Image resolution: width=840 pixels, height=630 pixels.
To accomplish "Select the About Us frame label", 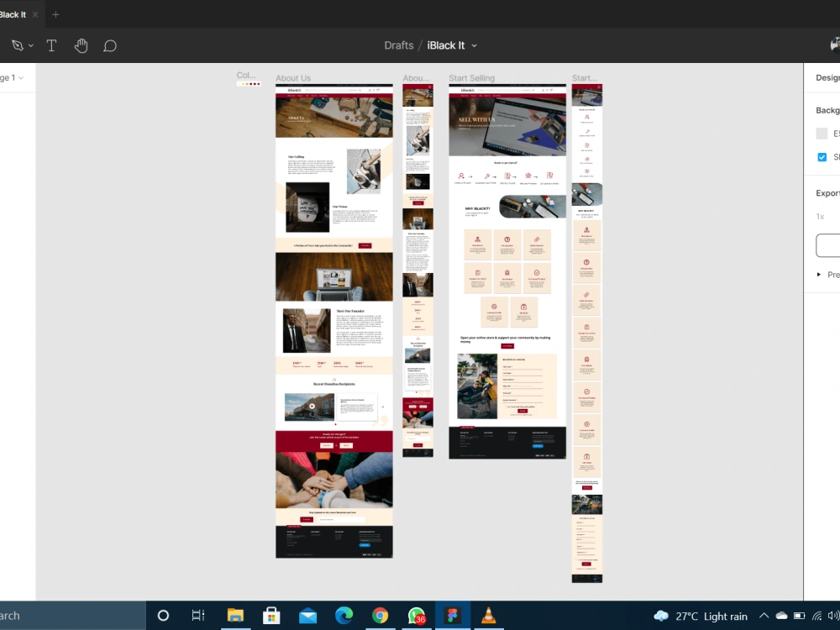I will coord(293,78).
